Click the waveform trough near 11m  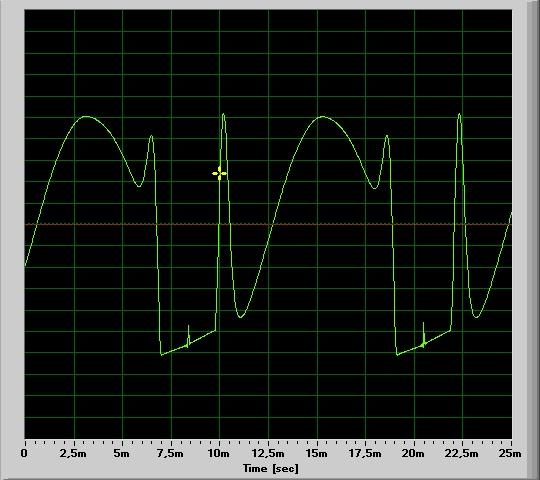[240, 316]
